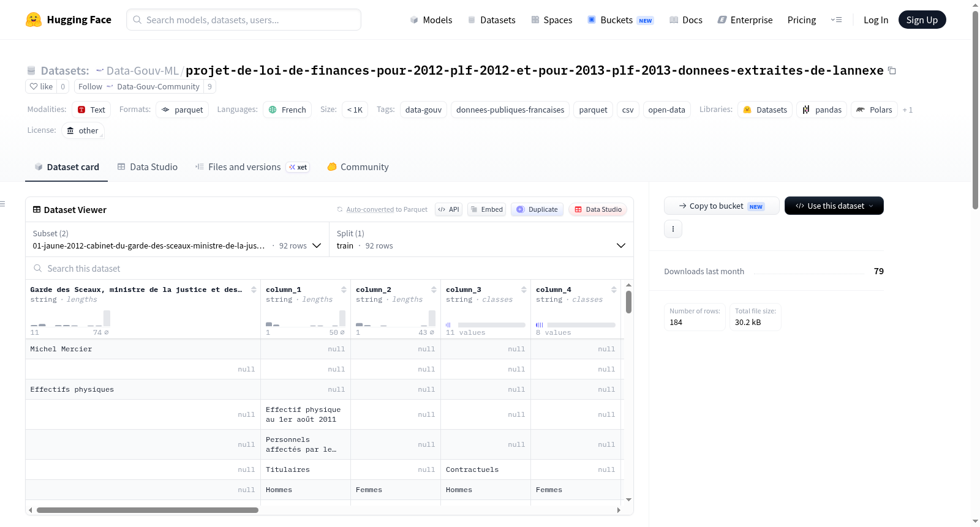Copy the dataset name with the copy icon
Viewport: 980px width, 527px height.
(892, 71)
